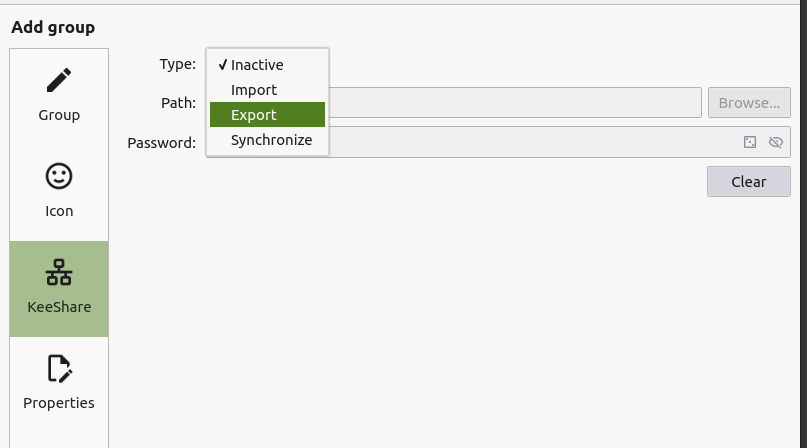
Task: Click the pencil icon for Group
Action: [x=59, y=80]
